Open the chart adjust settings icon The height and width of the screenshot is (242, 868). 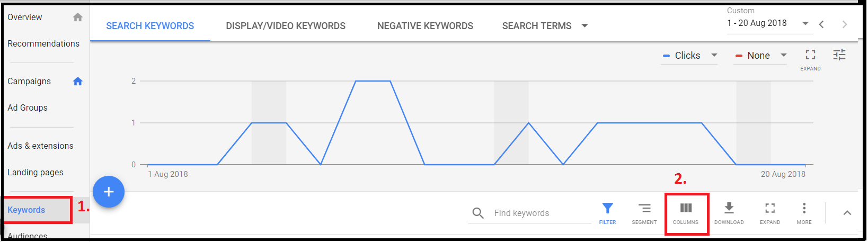tap(839, 55)
